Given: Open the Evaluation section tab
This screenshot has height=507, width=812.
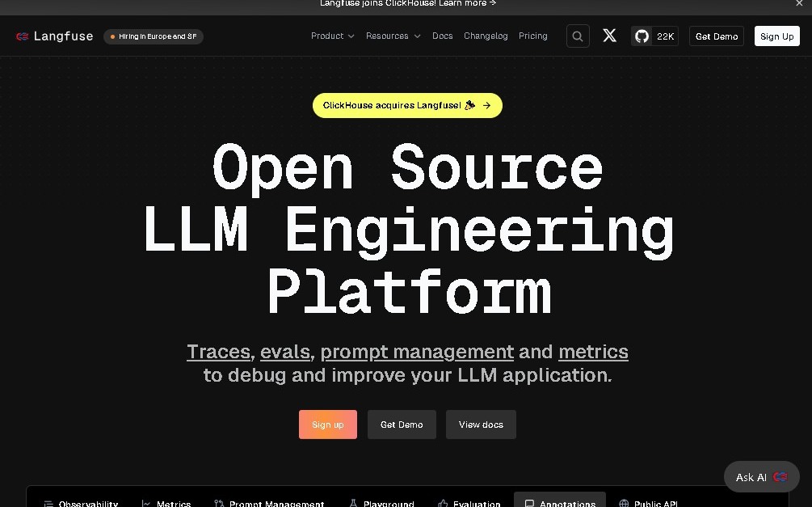Looking at the screenshot, I should (469, 503).
